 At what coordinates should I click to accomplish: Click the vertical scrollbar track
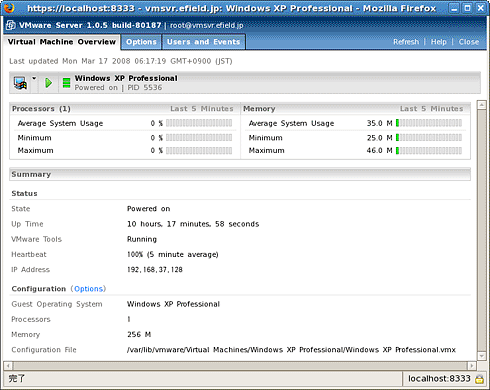pos(482,231)
